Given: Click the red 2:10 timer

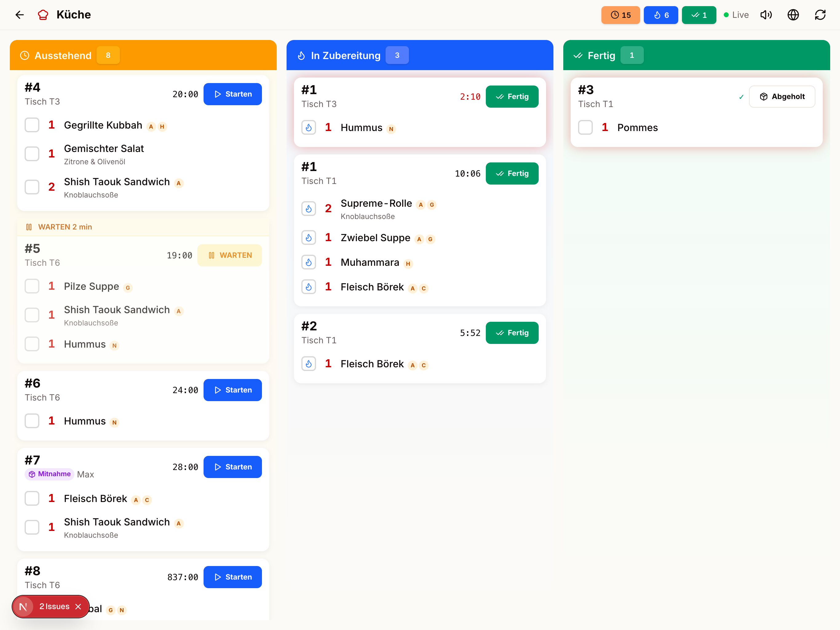Looking at the screenshot, I should click(470, 97).
